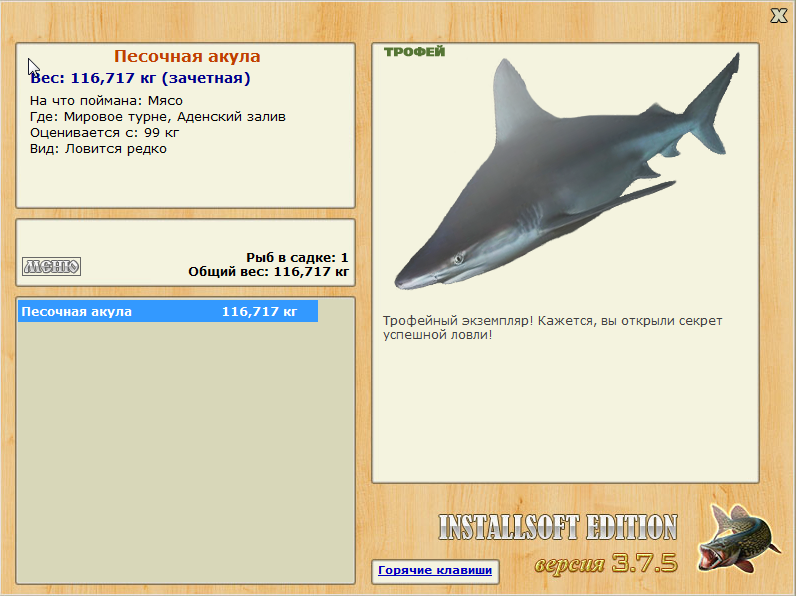Click the Вид: Ловится редко line

(98, 149)
